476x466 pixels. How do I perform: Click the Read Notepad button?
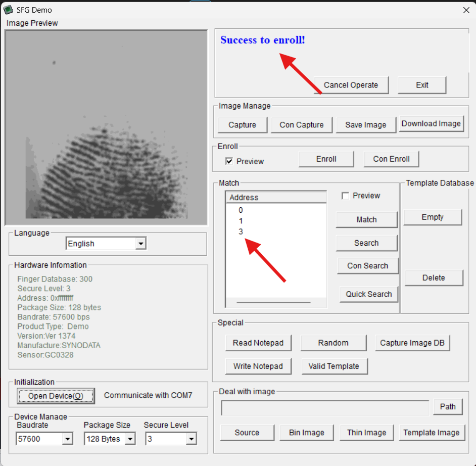(258, 343)
